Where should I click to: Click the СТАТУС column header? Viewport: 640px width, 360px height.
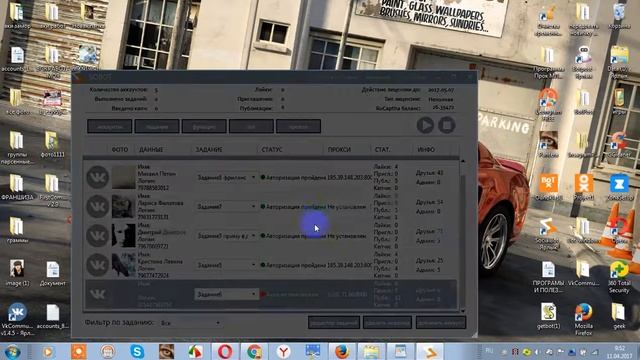pyautogui.click(x=272, y=150)
